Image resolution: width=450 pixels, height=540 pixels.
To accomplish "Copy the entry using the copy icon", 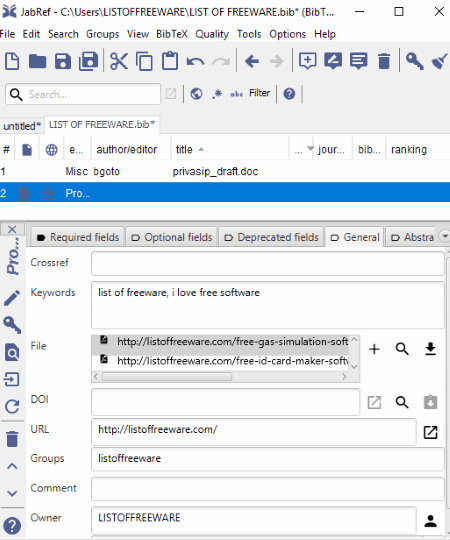I will click(144, 62).
